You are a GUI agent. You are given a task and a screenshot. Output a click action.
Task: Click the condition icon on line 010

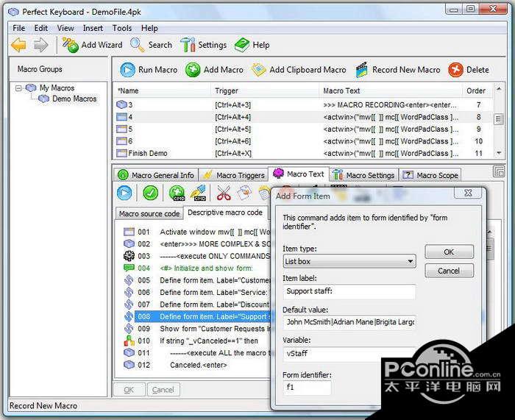tap(129, 341)
